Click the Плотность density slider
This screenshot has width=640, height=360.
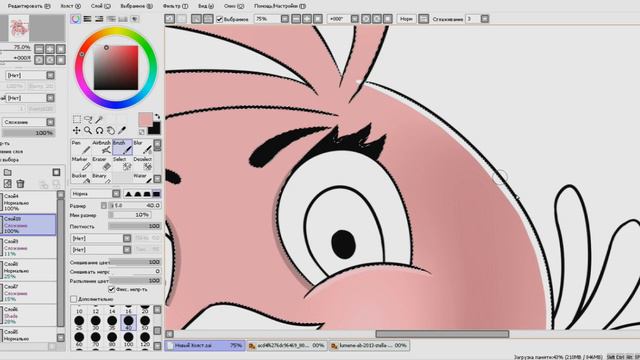(135, 226)
